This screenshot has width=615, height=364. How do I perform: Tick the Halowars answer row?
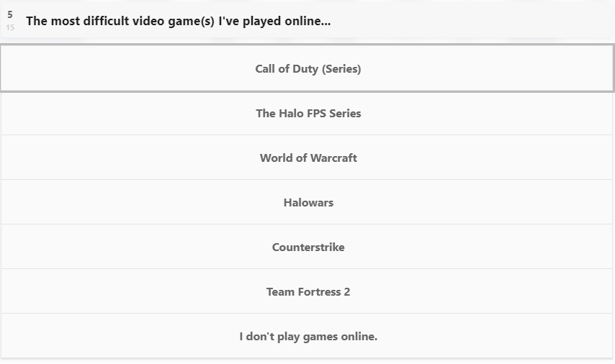tap(307, 202)
